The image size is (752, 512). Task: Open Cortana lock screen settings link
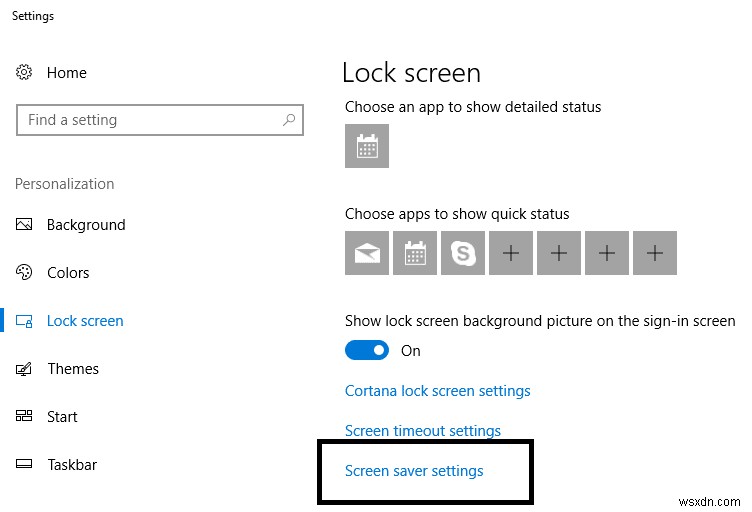(437, 391)
